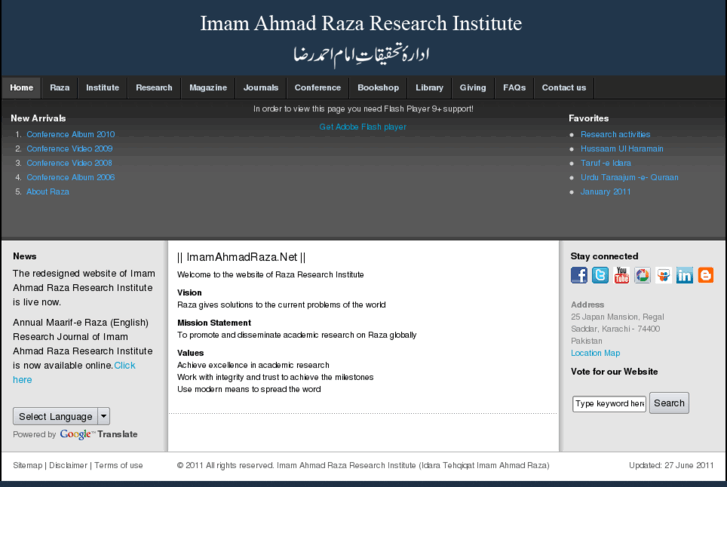The height and width of the screenshot is (545, 727).
Task: Open the Magazine menu item
Action: pos(208,88)
